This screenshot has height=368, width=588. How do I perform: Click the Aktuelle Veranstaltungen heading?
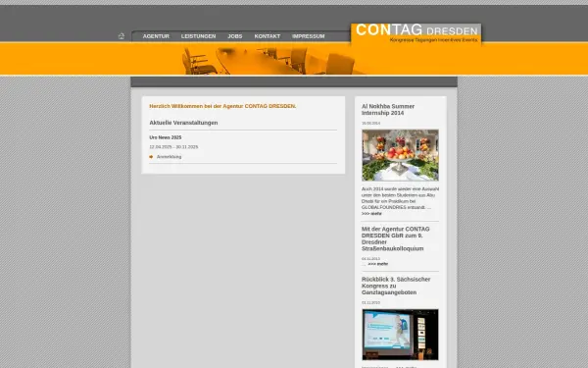pos(183,123)
